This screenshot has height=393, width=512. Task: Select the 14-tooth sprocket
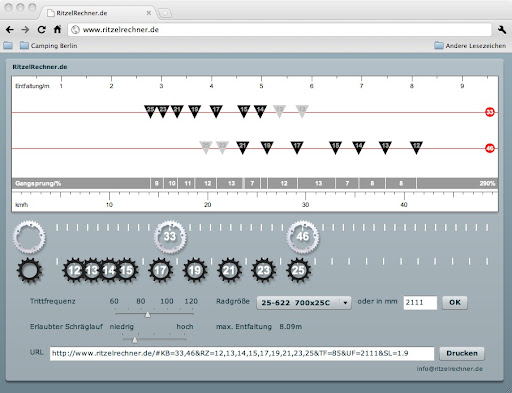point(109,270)
